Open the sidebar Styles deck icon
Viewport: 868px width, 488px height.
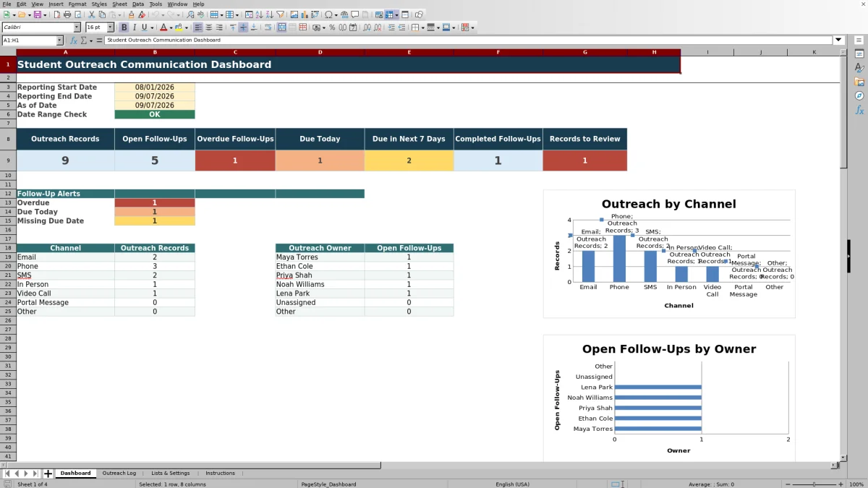[859, 67]
